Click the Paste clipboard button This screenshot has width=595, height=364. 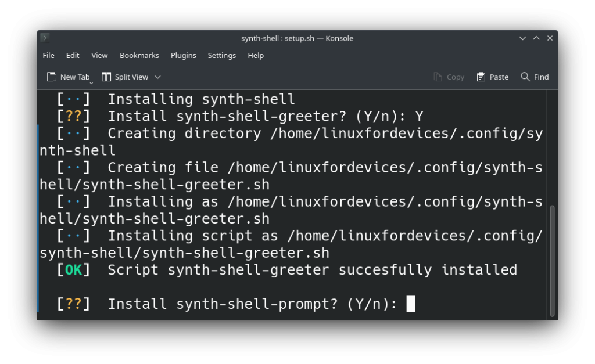492,77
